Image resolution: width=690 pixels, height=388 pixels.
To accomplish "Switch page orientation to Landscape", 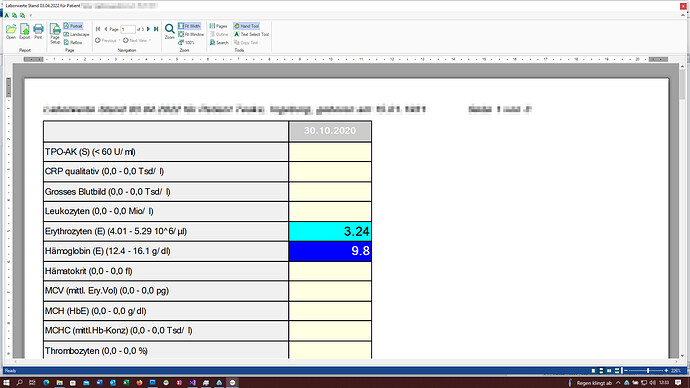I will tap(77, 34).
